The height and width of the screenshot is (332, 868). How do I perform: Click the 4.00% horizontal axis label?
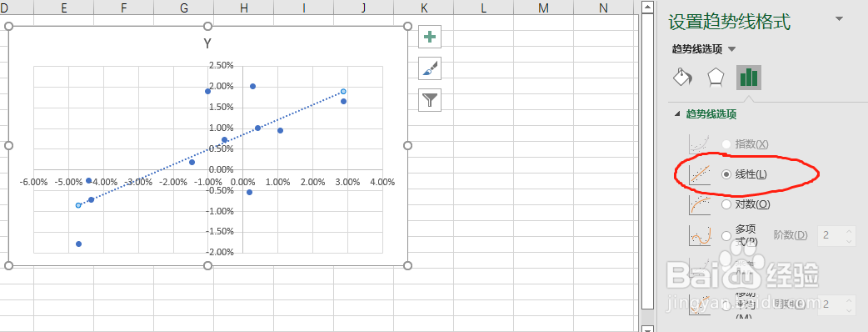pos(382,182)
